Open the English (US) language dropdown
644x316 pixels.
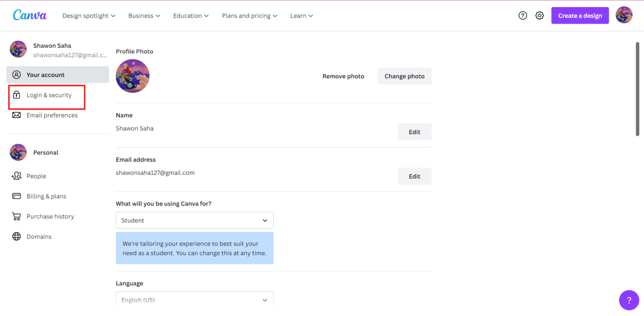tap(195, 299)
